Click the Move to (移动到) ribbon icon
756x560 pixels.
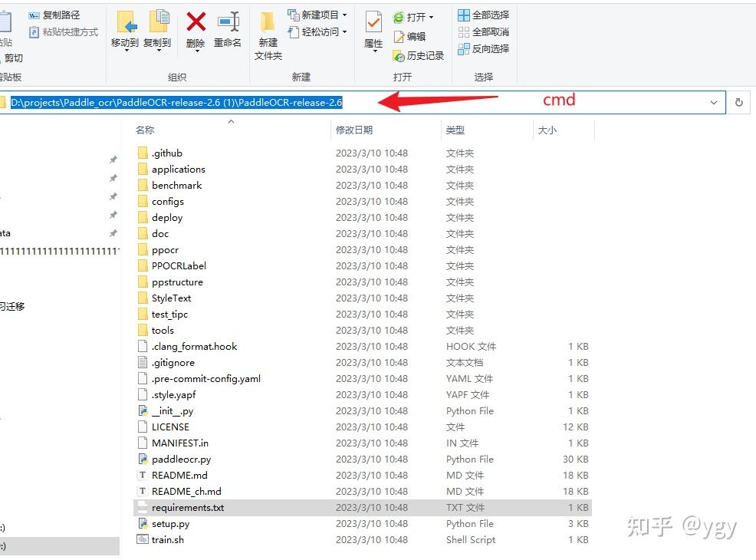pyautogui.click(x=127, y=22)
